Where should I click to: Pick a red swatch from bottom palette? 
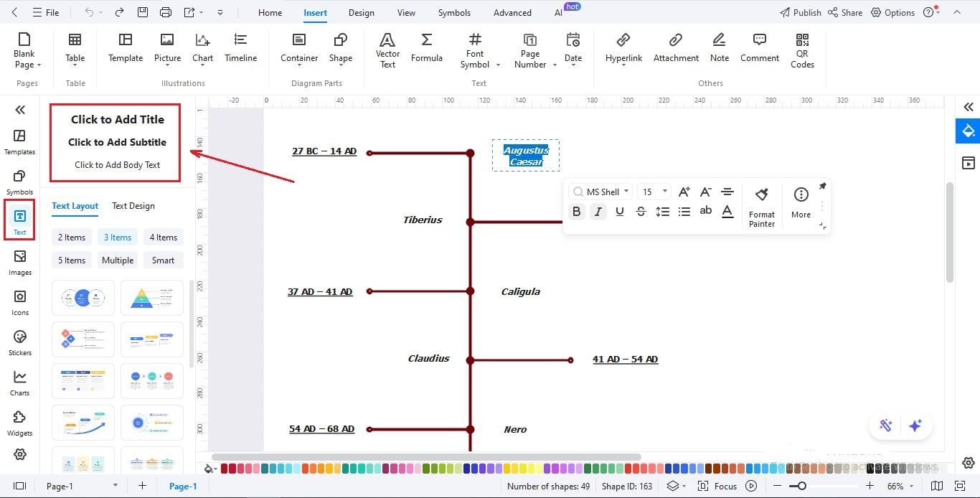point(225,468)
